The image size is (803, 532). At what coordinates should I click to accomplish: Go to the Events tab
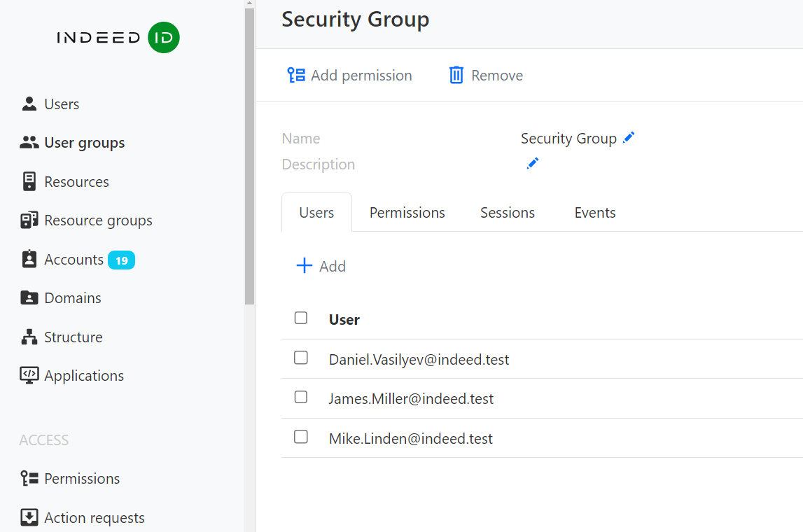click(594, 213)
